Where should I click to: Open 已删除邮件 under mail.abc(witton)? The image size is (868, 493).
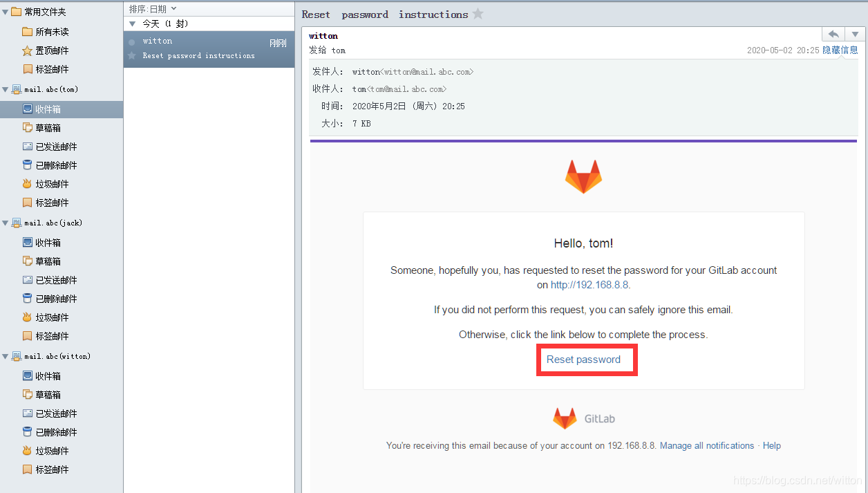point(50,432)
